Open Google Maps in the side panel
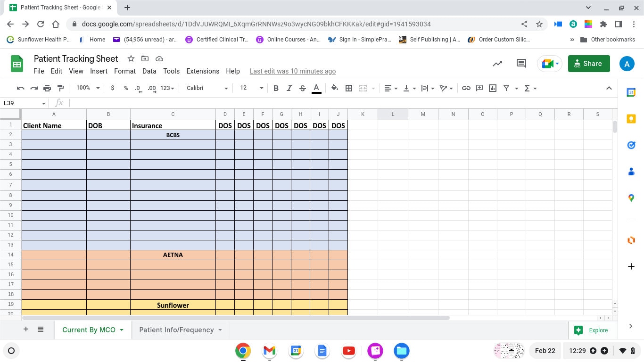Image resolution: width=644 pixels, height=362 pixels. (631, 198)
